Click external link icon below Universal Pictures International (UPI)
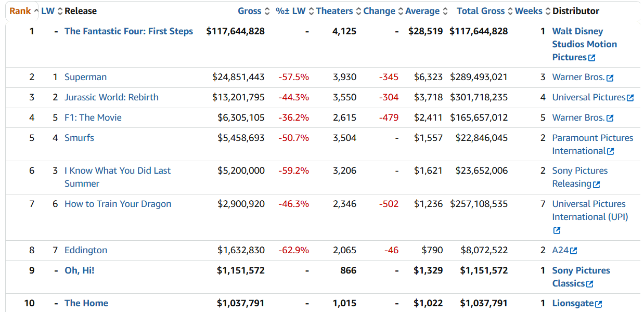 point(557,230)
